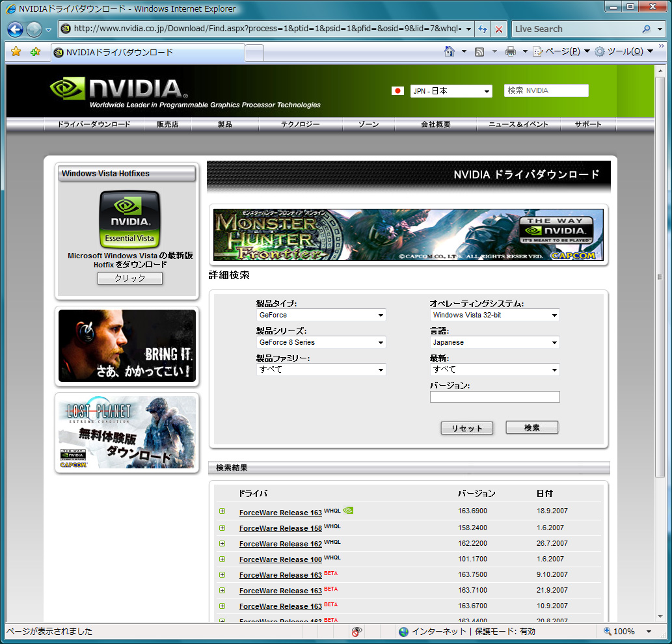The image size is (672, 644).
Task: Stop loading with the red X icon
Action: pyautogui.click(x=499, y=29)
